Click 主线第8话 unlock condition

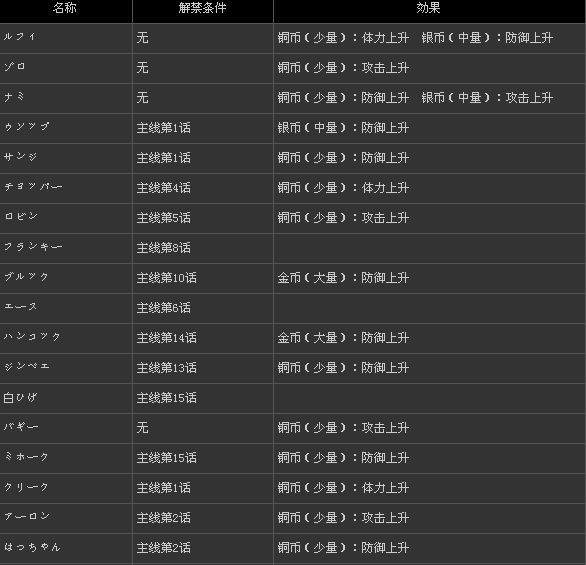[164, 248]
